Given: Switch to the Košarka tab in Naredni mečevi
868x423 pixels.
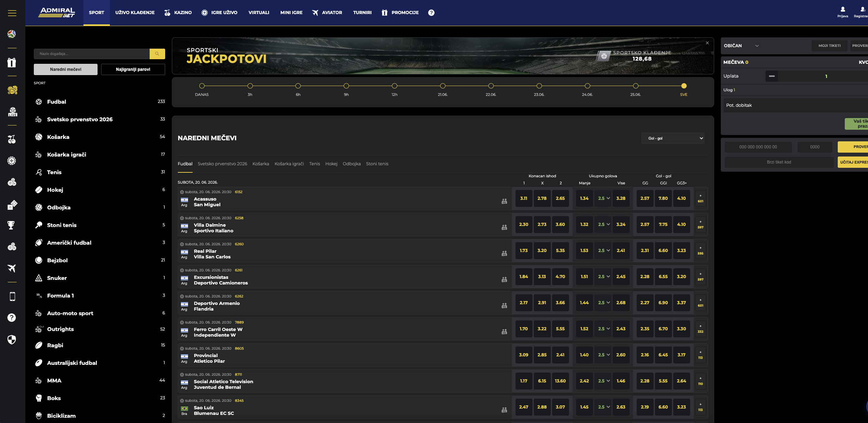Looking at the screenshot, I should point(261,164).
